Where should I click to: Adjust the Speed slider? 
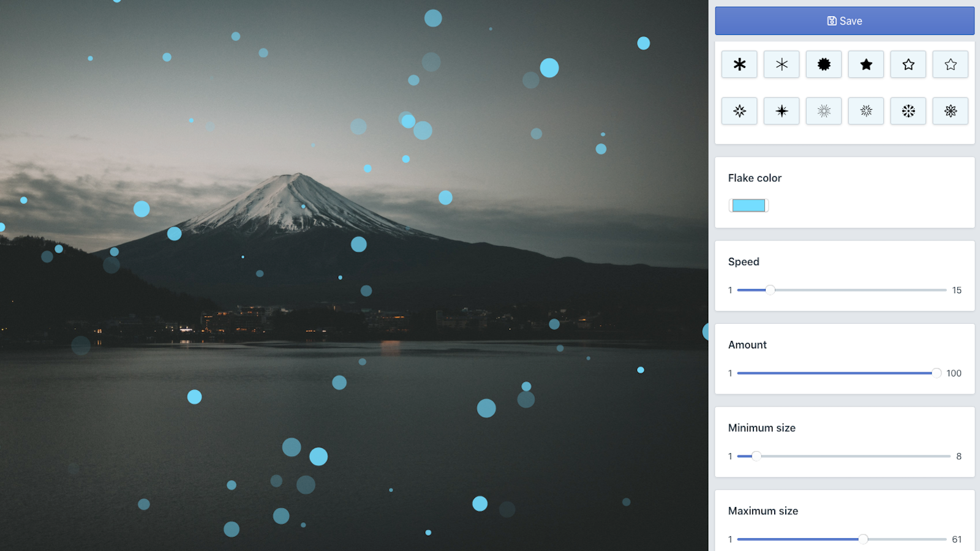pyautogui.click(x=842, y=290)
